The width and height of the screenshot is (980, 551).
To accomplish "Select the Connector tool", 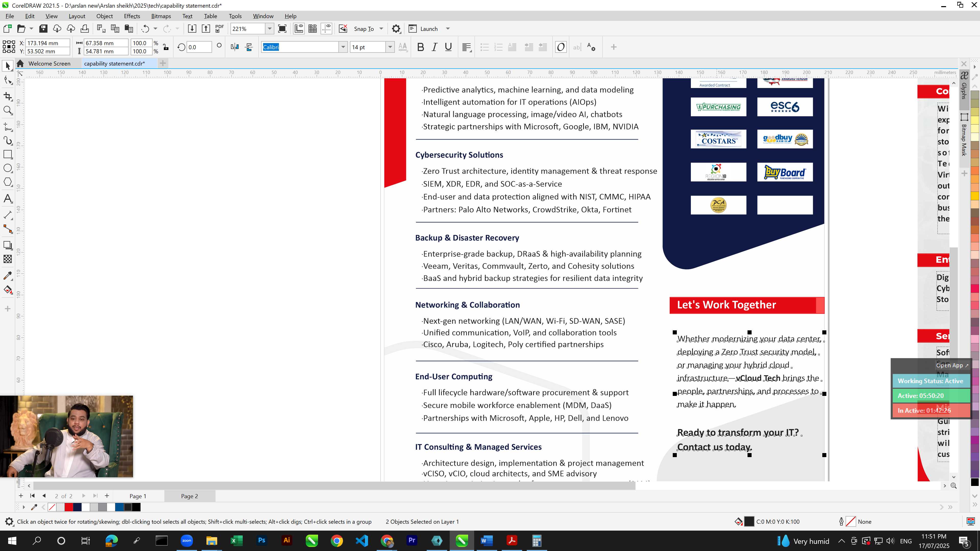I will coord(8,229).
